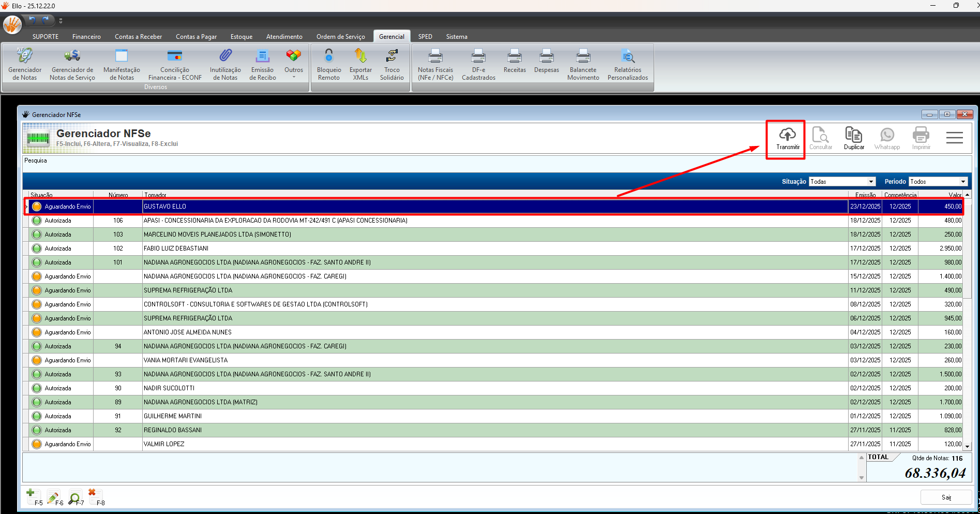The width and height of the screenshot is (980, 514).
Task: Sort the list by the Tomador column header
Action: (155, 195)
